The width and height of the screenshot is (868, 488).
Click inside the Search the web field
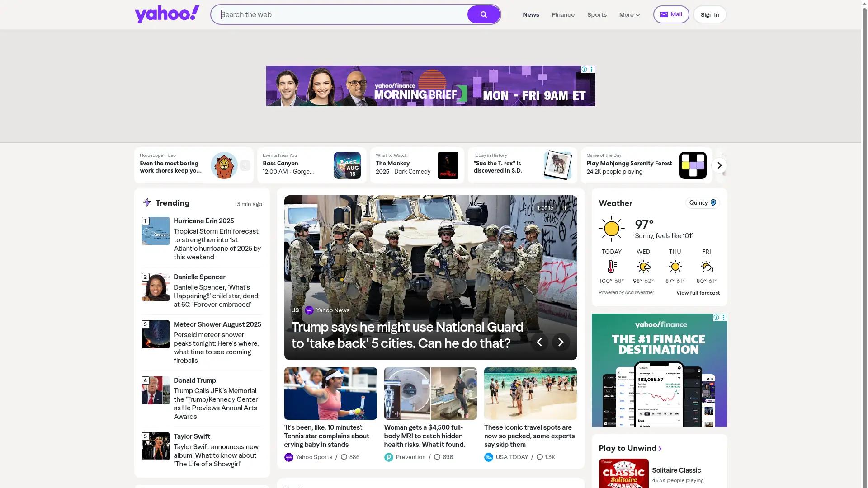click(339, 14)
